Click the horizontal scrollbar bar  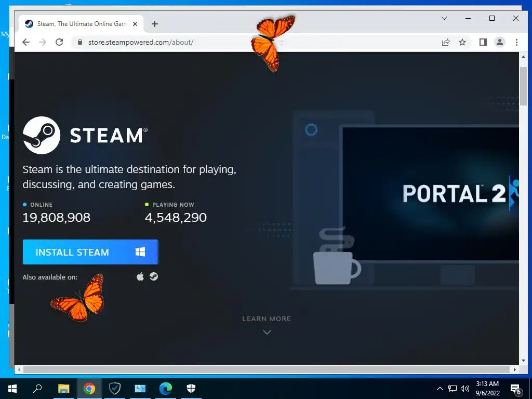point(267,369)
